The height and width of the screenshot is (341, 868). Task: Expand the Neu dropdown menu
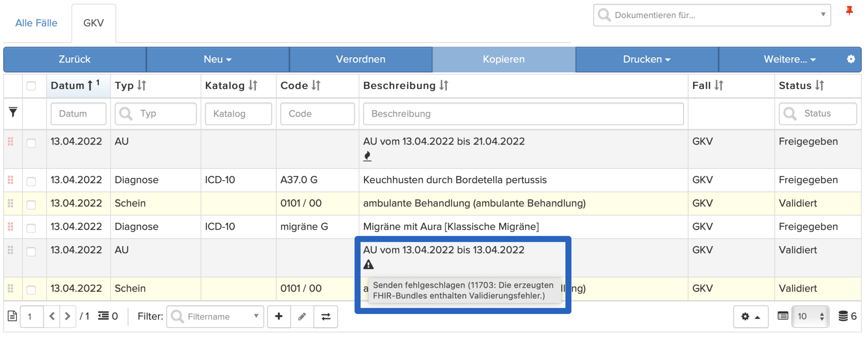(218, 59)
